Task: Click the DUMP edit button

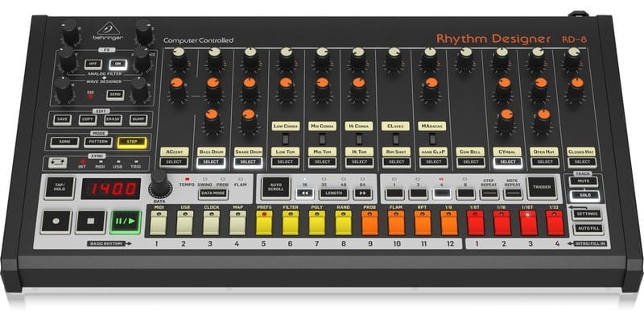Action: tap(138, 119)
